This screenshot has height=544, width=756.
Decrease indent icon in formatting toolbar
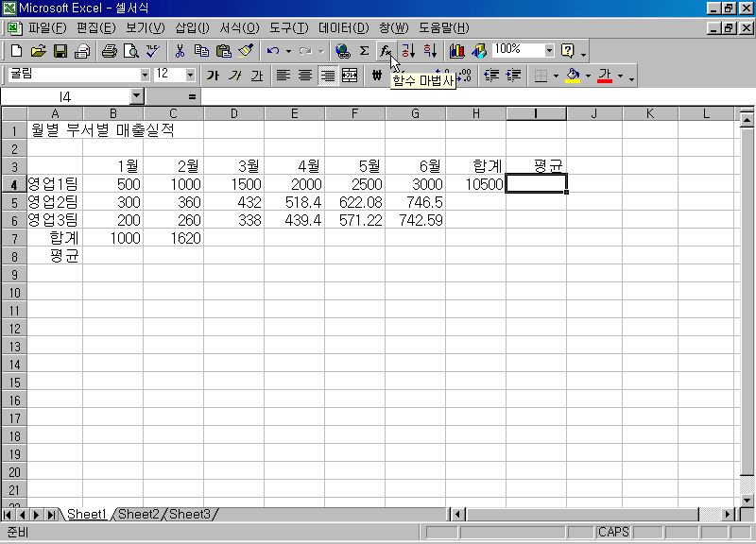491,76
